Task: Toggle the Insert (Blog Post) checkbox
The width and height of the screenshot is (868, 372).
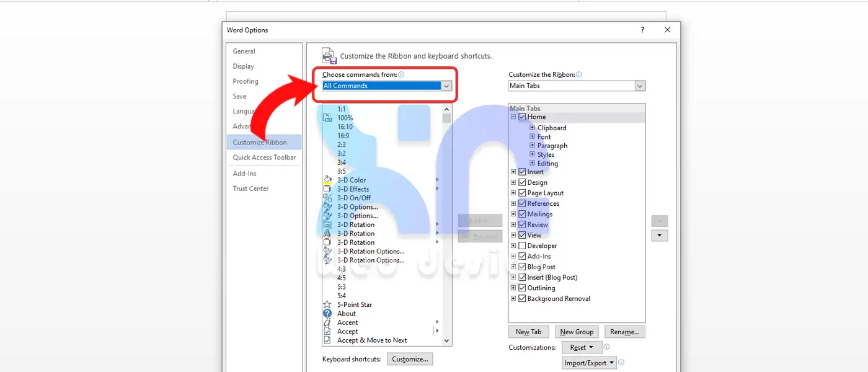Action: [x=522, y=277]
